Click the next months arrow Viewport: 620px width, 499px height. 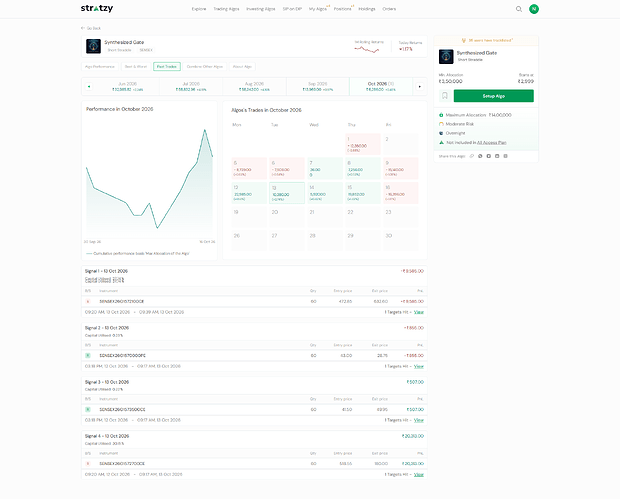click(x=420, y=86)
